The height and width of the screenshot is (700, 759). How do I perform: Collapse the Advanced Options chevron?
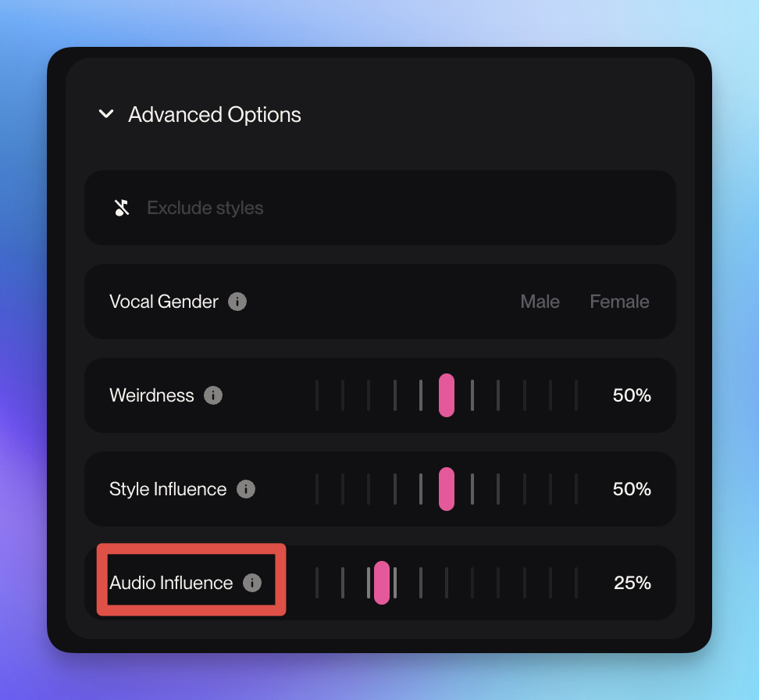pyautogui.click(x=106, y=115)
